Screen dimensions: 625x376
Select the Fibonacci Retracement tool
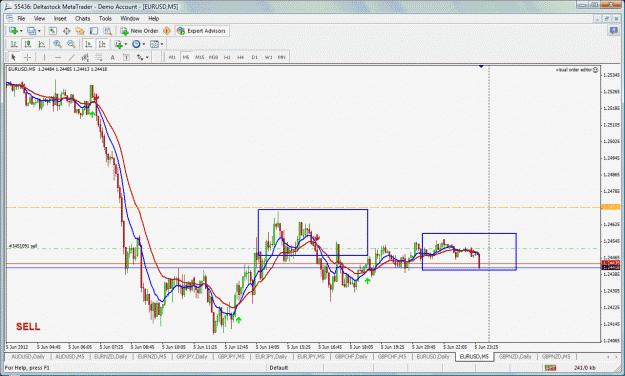click(98, 57)
